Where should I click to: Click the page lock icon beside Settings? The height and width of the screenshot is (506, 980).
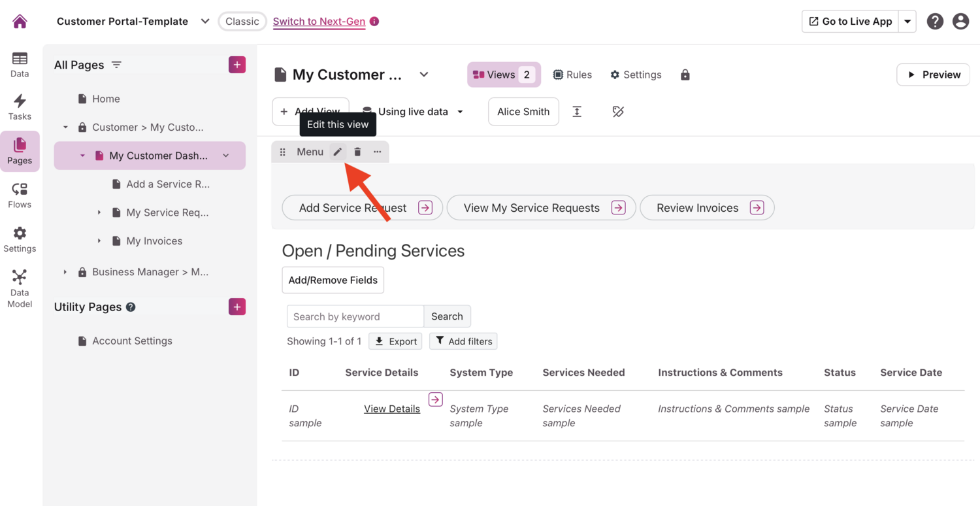[x=685, y=75]
